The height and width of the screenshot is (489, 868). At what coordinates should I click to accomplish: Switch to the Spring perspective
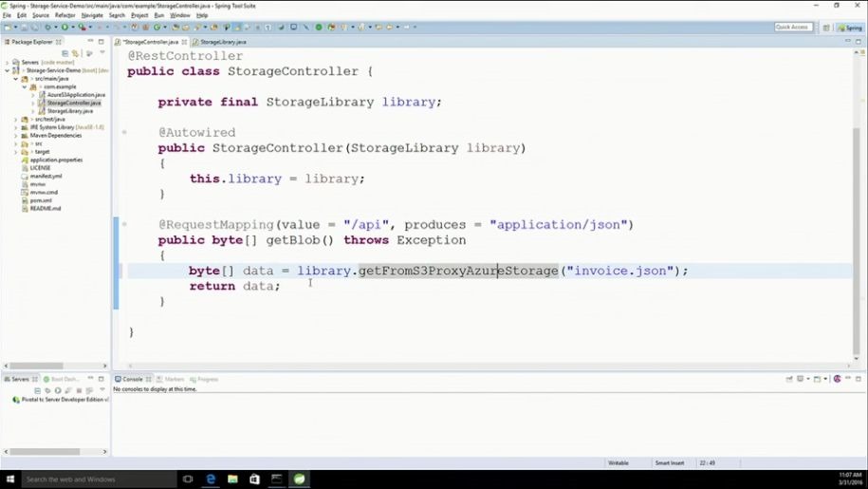pyautogui.click(x=849, y=28)
